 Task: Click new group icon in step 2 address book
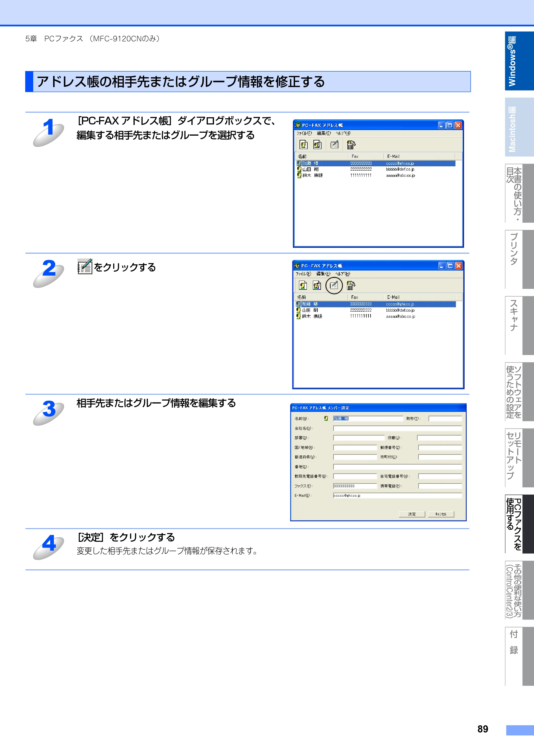pos(317,285)
